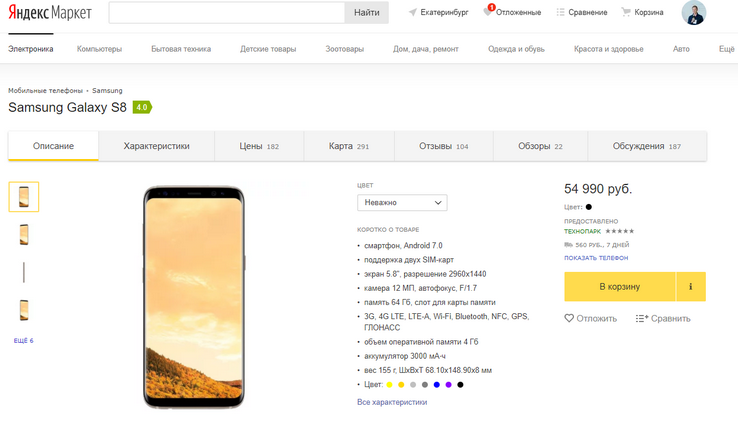Image resolution: width=738 pixels, height=428 pixels.
Task: Click the list-plus icon next to Сравнить
Action: [x=642, y=319]
